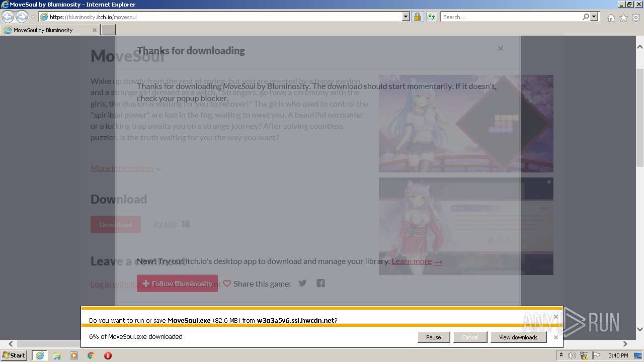This screenshot has width=644, height=362.
Task: Click the volume speaker tray icon
Action: tap(572, 355)
